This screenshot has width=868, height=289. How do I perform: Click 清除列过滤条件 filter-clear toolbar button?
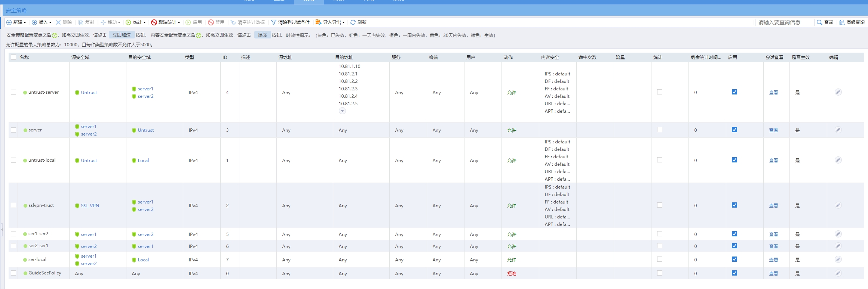point(290,22)
